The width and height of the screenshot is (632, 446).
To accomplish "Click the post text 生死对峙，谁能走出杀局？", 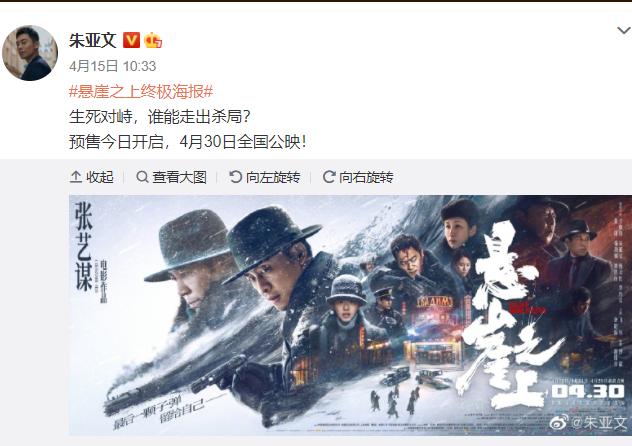I will tap(160, 117).
